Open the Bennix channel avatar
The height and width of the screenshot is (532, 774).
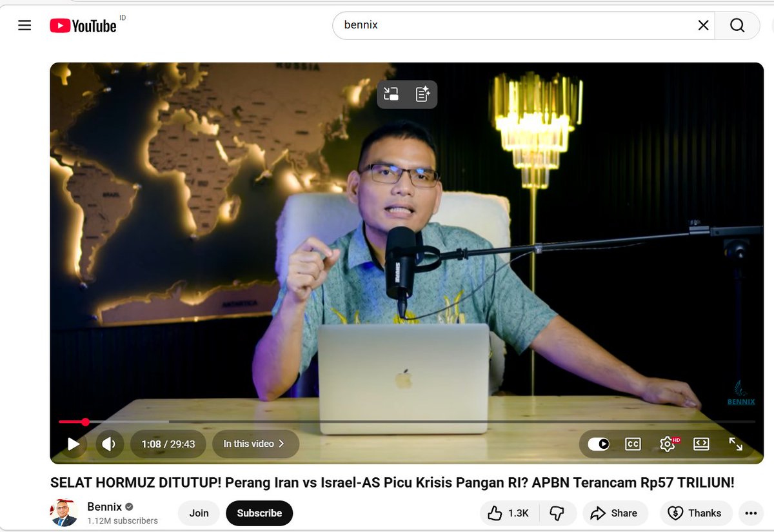(x=64, y=513)
